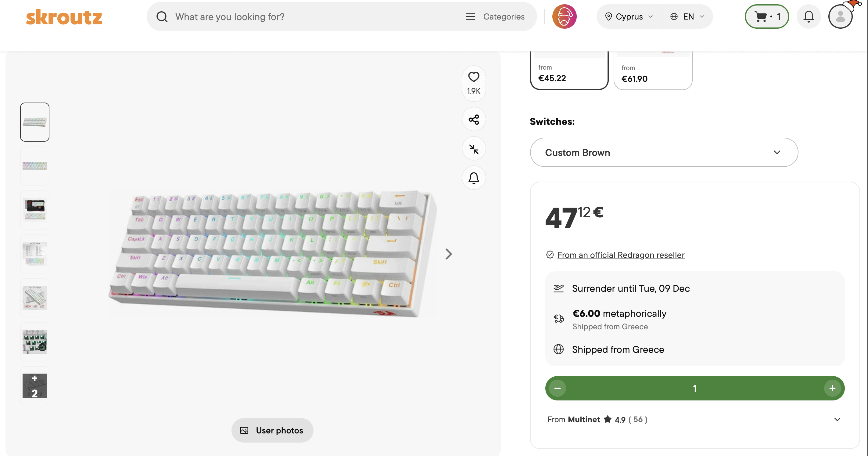Open the shopping cart

pos(766,16)
